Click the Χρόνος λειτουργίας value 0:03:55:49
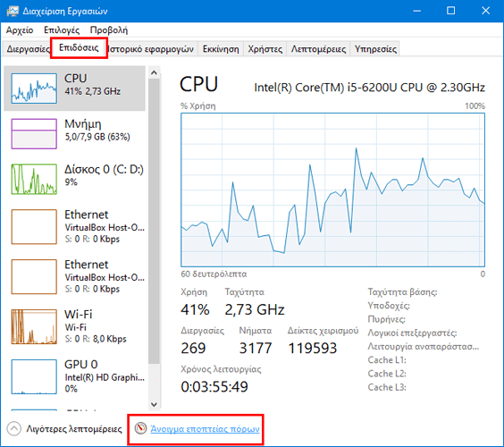This screenshot has width=504, height=447. click(214, 387)
